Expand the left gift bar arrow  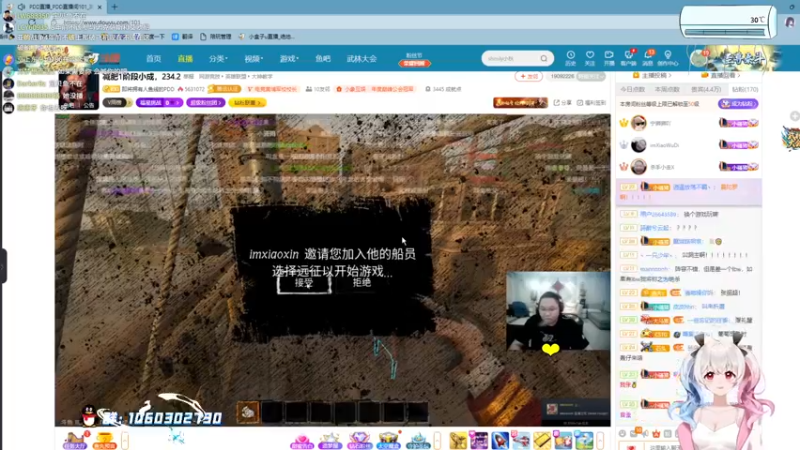[x=125, y=440]
